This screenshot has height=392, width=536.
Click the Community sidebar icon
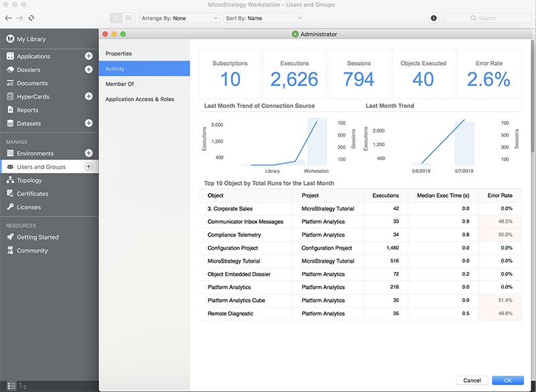tap(10, 250)
